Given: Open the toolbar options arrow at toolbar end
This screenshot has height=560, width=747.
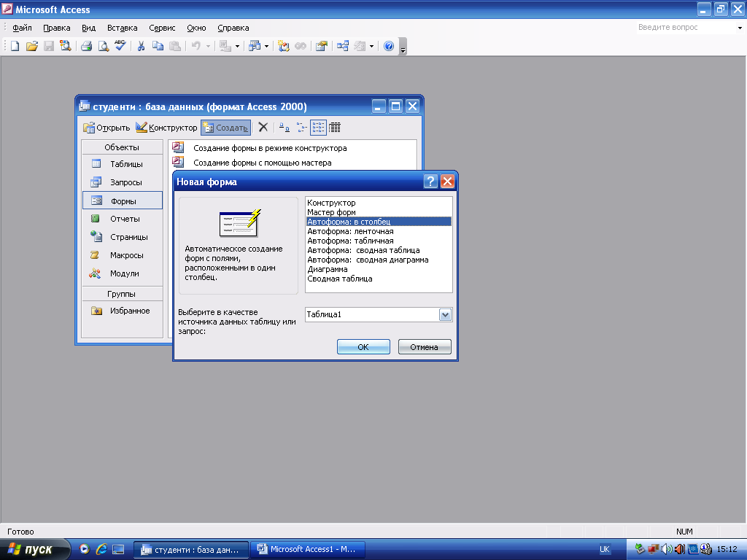Looking at the screenshot, I should 403,47.
